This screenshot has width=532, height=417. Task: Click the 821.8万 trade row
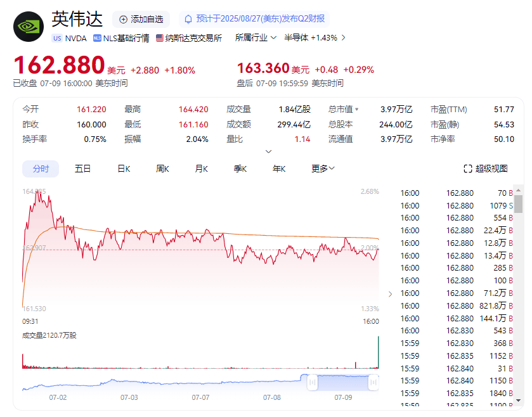click(x=457, y=306)
